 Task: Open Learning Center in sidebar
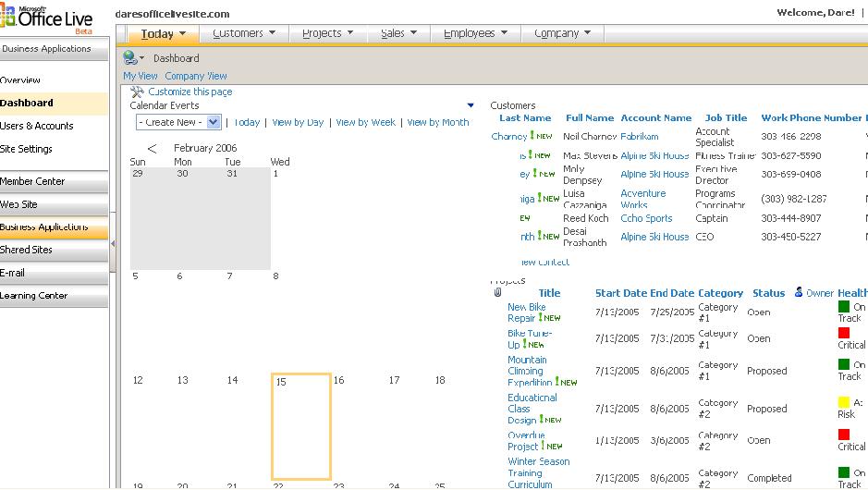point(34,296)
